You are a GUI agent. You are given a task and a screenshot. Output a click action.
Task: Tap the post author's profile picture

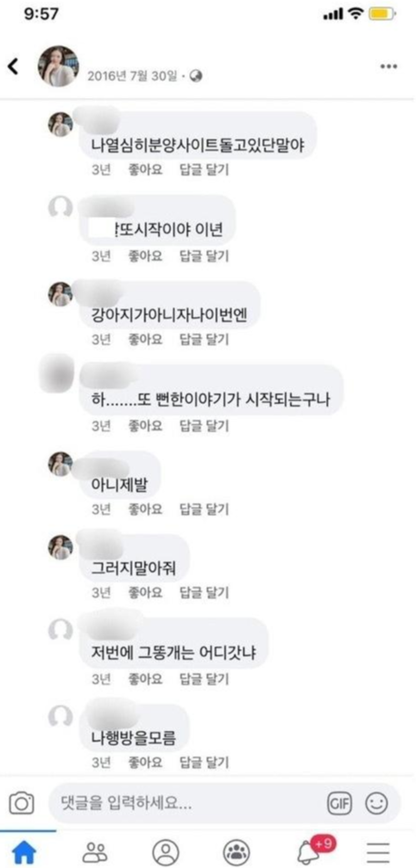click(58, 66)
